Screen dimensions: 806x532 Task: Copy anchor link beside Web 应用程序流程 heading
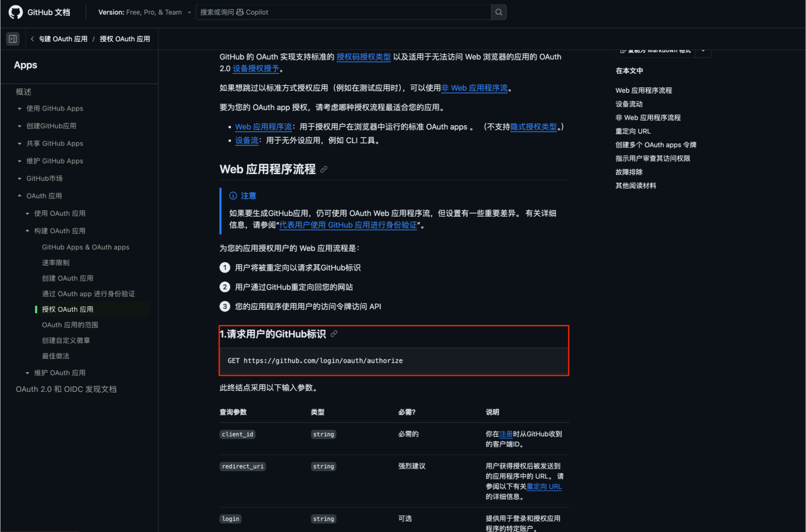(324, 169)
